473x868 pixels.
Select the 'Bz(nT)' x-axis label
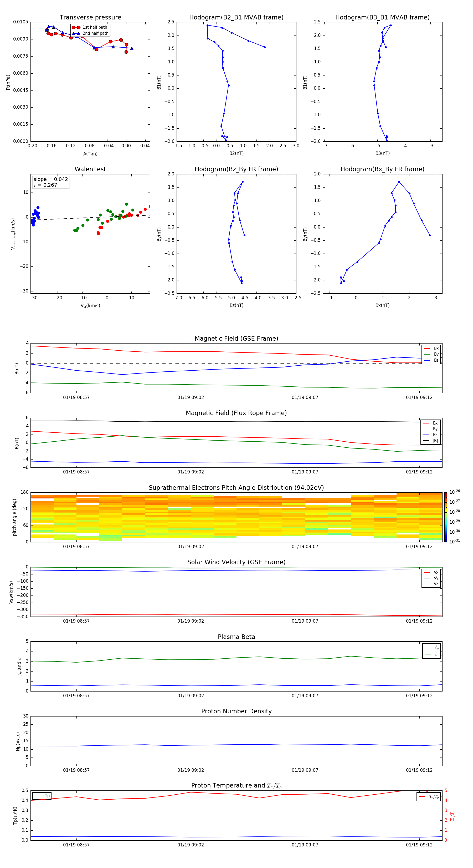236,305
